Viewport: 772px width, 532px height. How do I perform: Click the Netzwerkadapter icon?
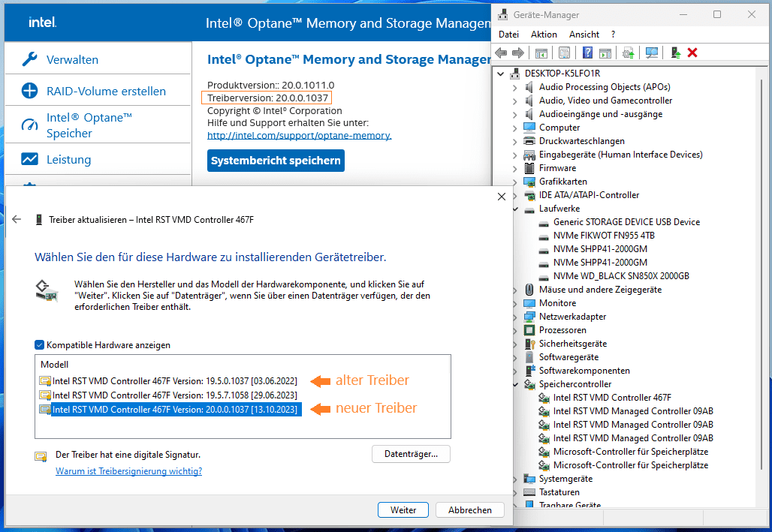pos(529,317)
